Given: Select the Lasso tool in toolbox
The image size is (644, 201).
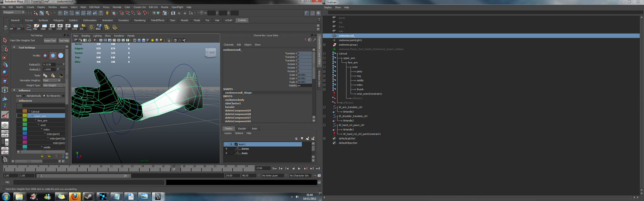Looking at the screenshot, I should (5, 49).
